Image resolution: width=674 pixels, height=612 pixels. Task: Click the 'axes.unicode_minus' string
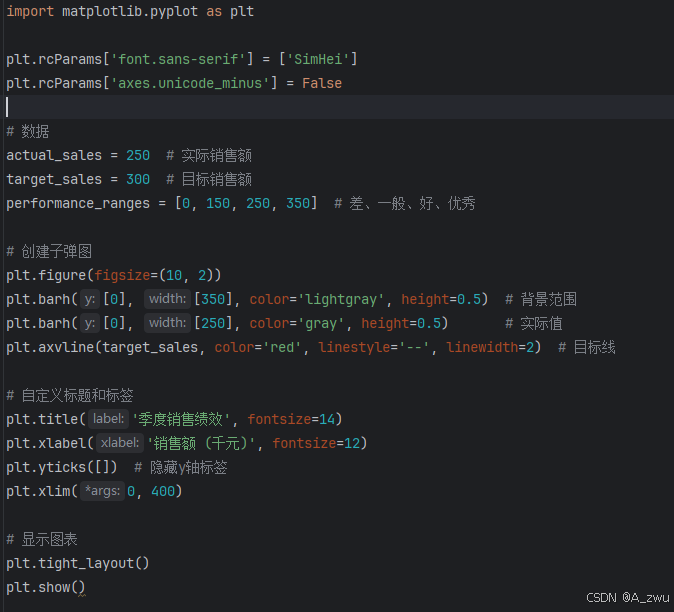point(190,83)
